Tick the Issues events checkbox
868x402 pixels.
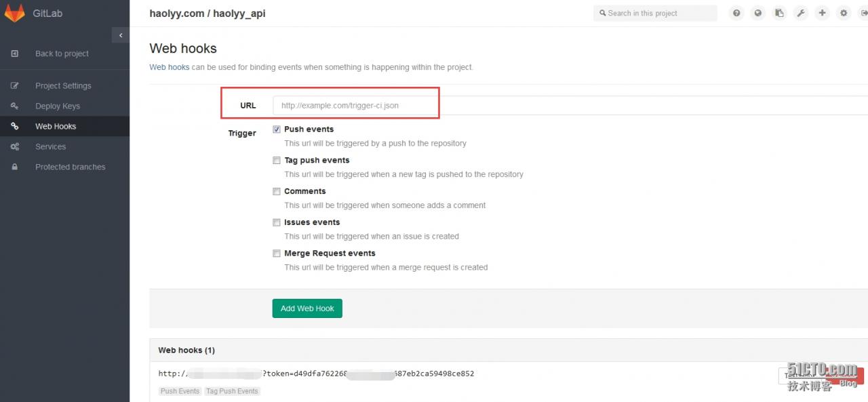(277, 222)
